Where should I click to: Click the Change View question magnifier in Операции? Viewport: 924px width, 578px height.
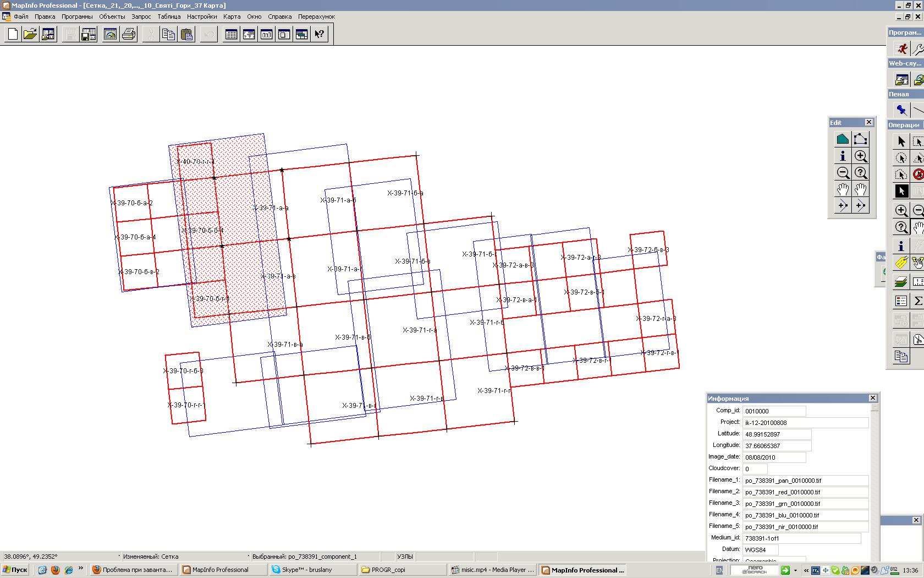point(901,227)
